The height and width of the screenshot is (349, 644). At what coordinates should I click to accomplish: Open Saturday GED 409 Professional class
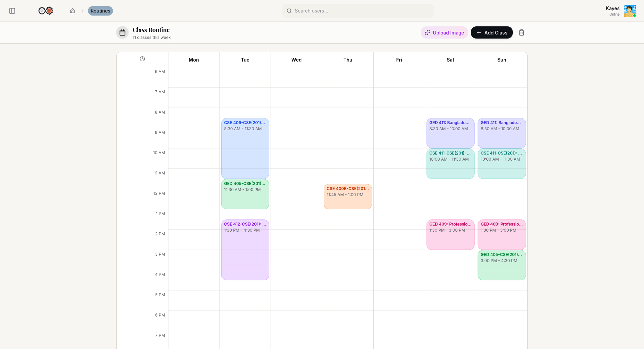click(451, 235)
